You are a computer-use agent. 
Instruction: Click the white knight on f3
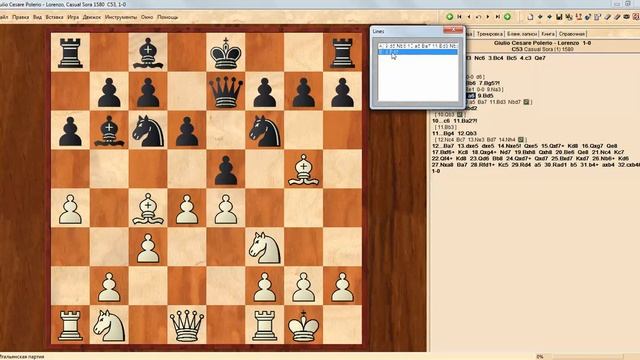click(264, 247)
